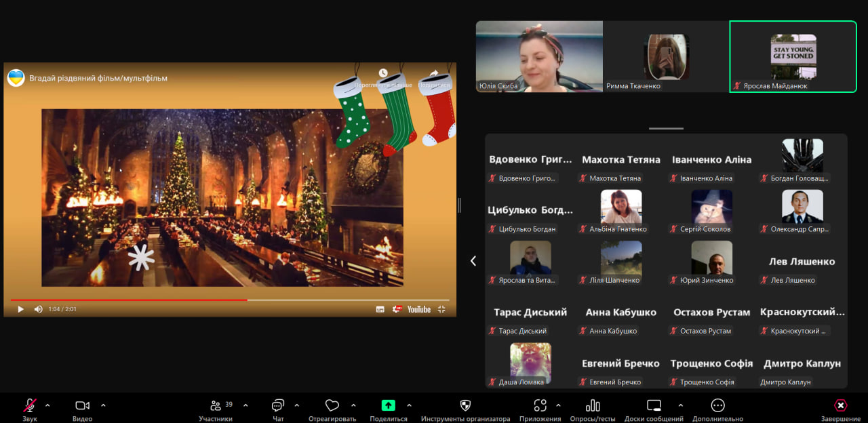868x423 pixels.
Task: Select Богдан Головащ participant tile
Action: tap(802, 160)
